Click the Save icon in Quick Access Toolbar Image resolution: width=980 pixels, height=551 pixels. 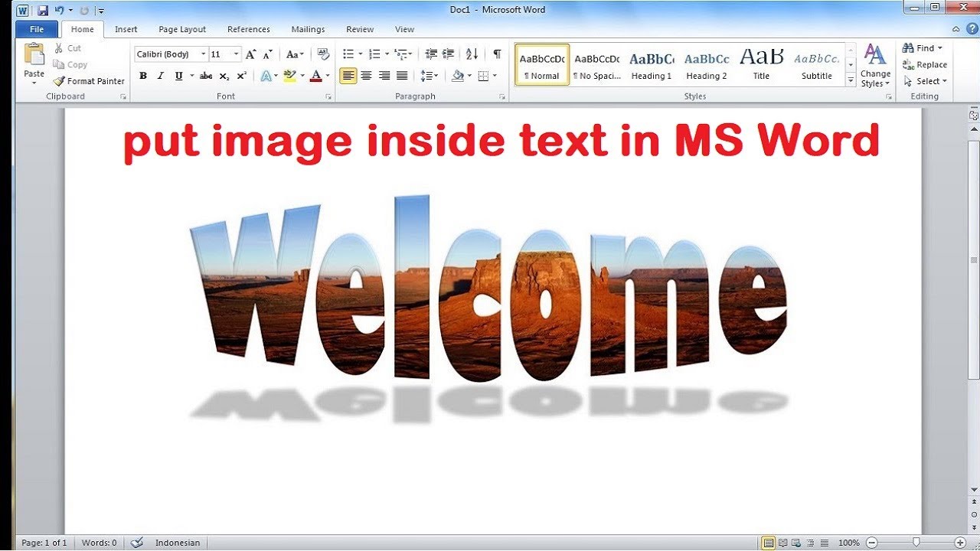pos(43,11)
